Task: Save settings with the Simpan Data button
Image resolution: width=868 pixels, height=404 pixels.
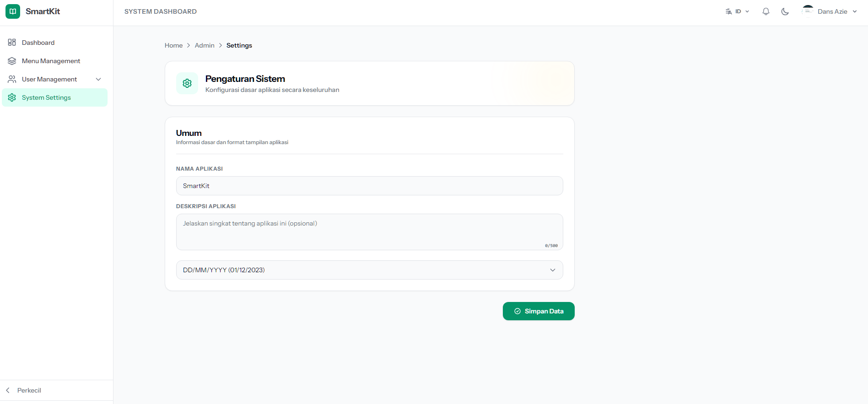Action: tap(539, 311)
